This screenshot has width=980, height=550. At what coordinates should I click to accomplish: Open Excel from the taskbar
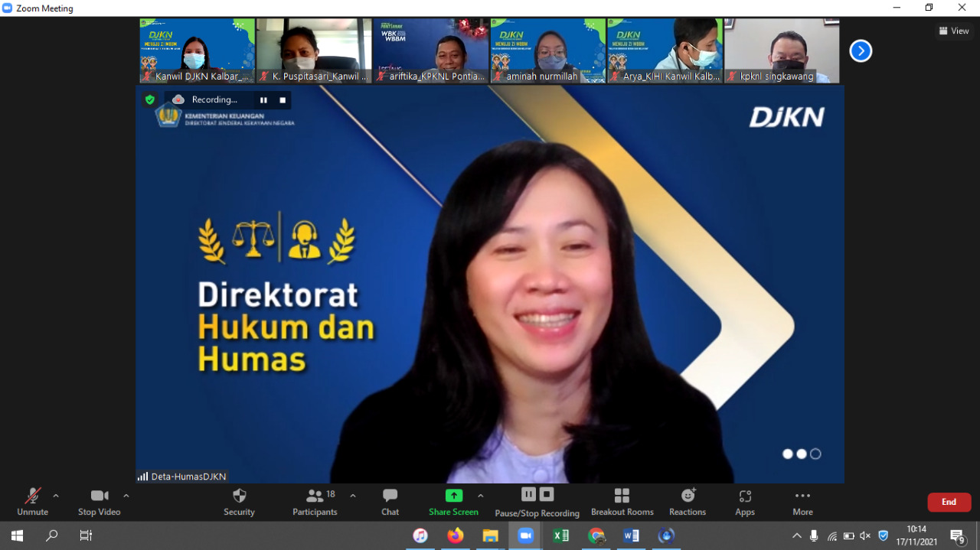(x=561, y=535)
